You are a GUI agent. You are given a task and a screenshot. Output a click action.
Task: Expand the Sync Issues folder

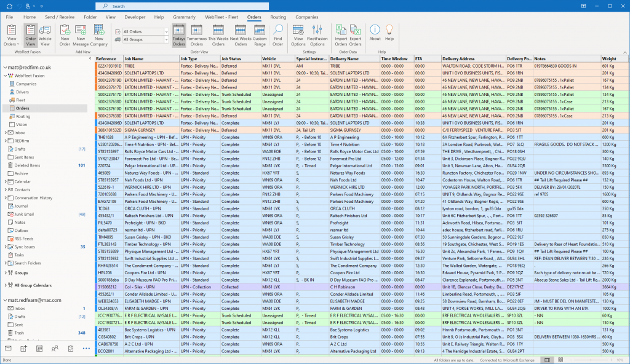(6, 247)
